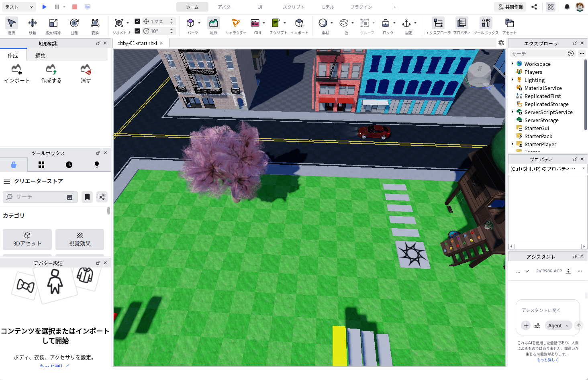Switch to the スクリプト ribbon tab
588x380 pixels.
(x=294, y=7)
